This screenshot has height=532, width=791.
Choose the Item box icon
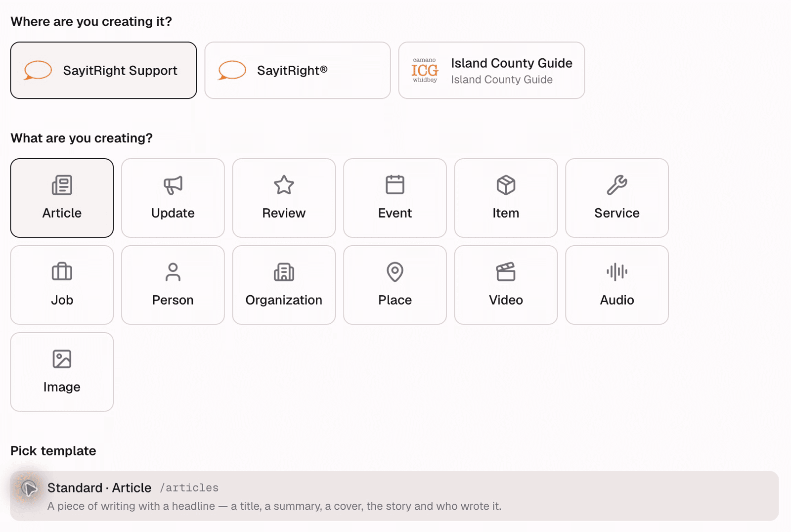pos(506,185)
